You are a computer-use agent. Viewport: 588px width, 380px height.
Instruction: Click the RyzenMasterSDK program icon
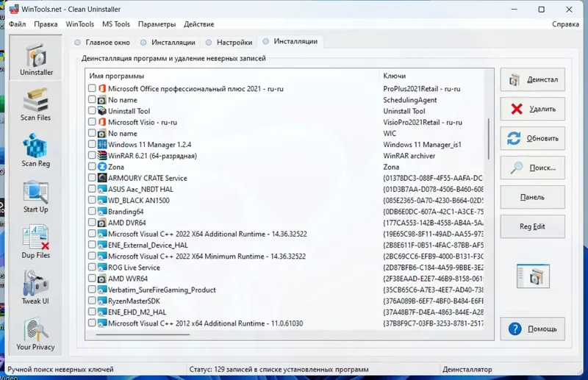click(x=102, y=301)
